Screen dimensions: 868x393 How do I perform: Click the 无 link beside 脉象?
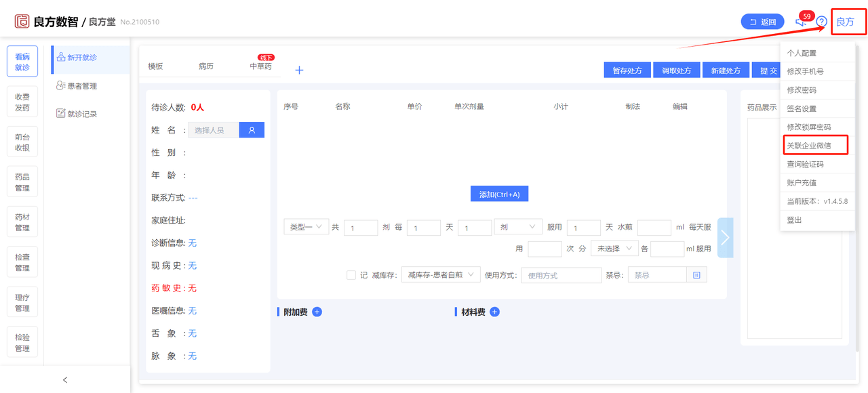(193, 356)
